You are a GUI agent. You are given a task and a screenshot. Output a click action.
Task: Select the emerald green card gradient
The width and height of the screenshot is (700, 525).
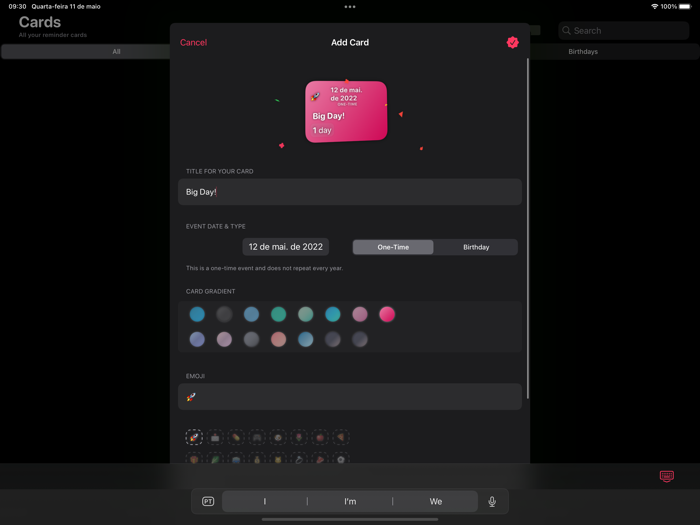point(279,314)
